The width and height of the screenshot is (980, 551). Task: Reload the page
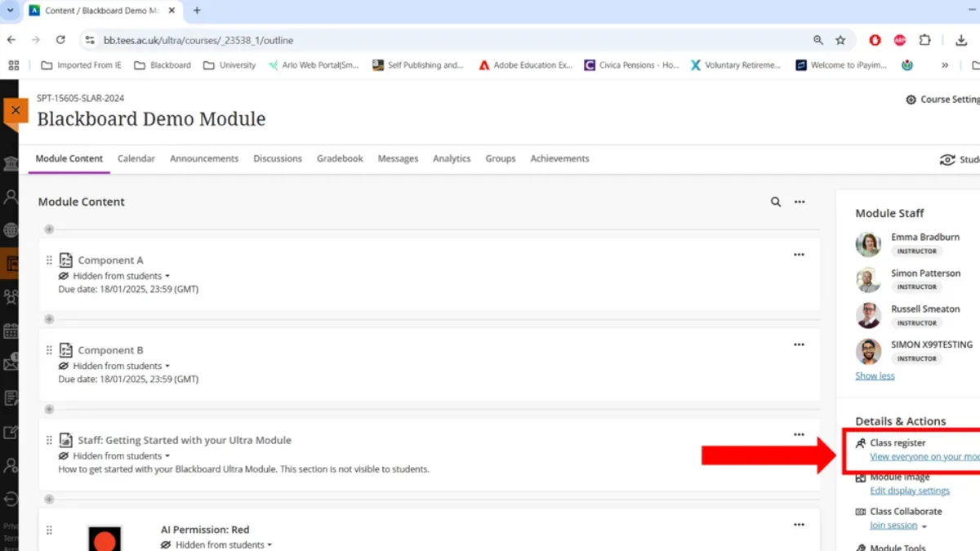60,39
